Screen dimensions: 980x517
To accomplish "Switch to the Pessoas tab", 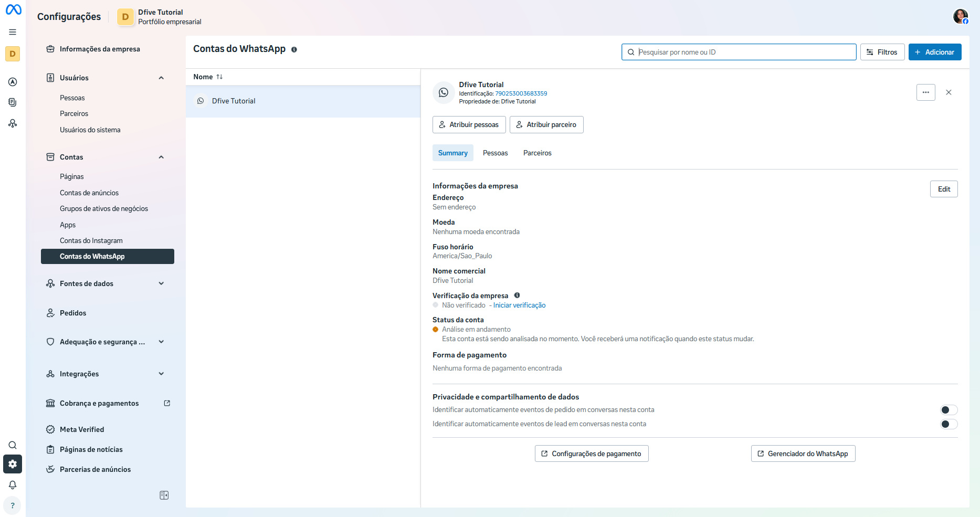I will pos(495,153).
